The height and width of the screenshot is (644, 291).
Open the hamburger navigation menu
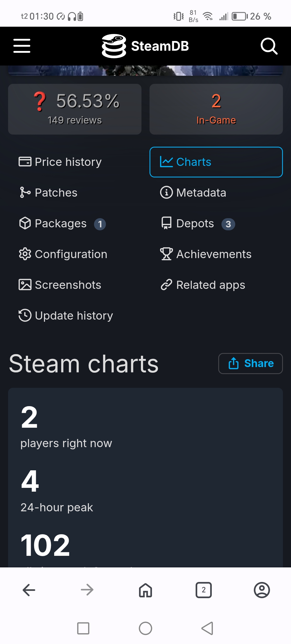22,46
